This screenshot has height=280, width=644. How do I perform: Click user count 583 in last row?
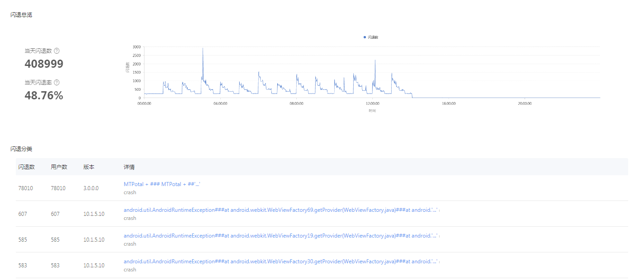pyautogui.click(x=55, y=266)
